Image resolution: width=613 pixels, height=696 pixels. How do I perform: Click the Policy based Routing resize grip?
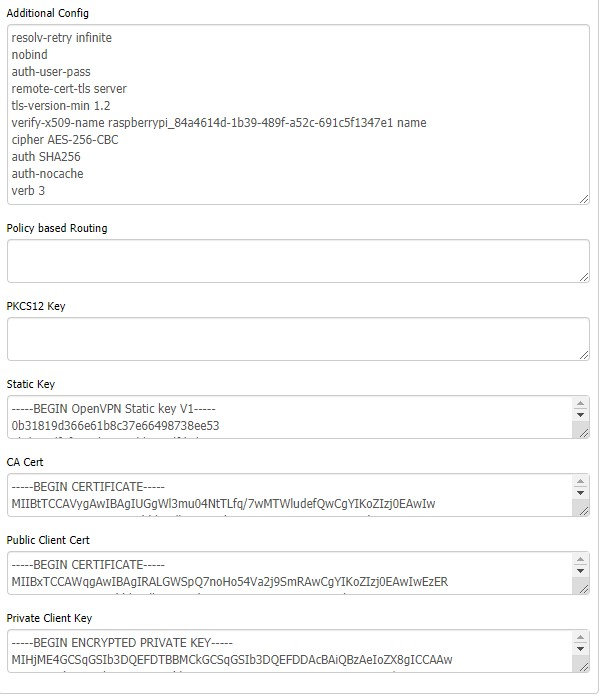click(x=584, y=276)
